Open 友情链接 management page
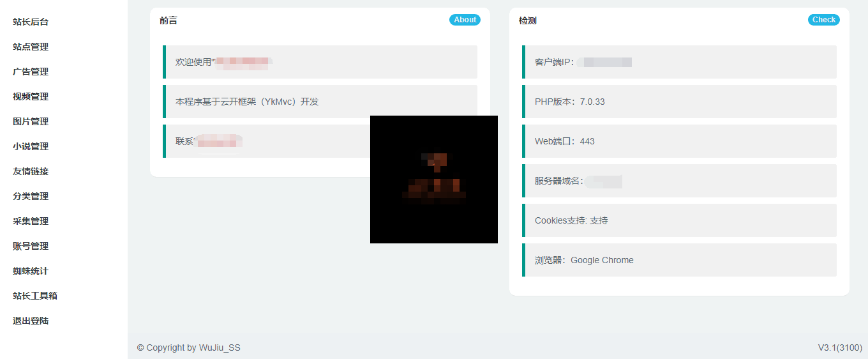This screenshot has width=868, height=359. (31, 171)
